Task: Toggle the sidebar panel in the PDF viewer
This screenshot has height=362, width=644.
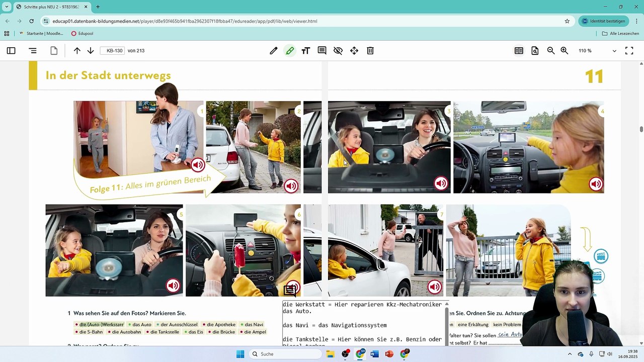Action: coord(11,51)
